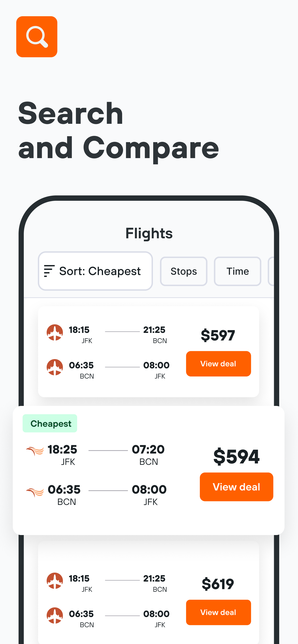
Task: Click the airline logo next to 06:35 in the $597 card
Action: (x=55, y=367)
